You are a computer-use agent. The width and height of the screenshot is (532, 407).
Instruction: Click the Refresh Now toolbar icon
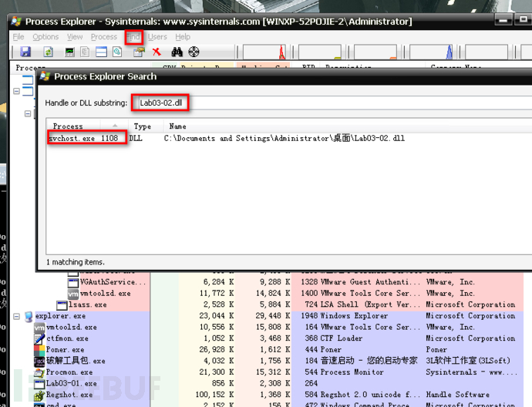tap(48, 52)
